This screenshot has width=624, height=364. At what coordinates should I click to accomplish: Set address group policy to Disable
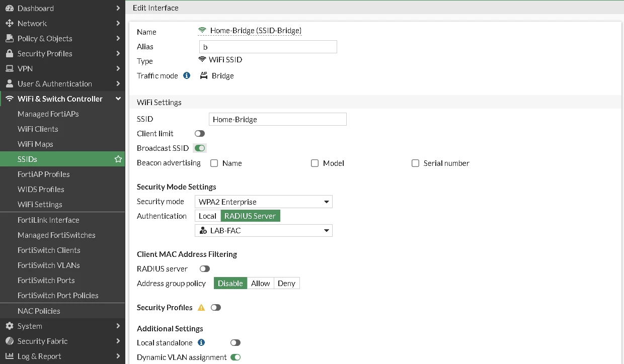[x=230, y=283]
